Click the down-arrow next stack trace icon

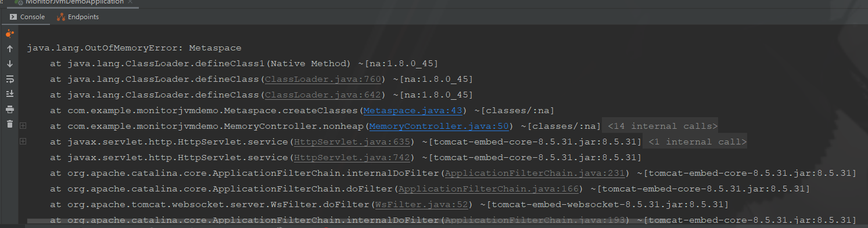(9, 64)
